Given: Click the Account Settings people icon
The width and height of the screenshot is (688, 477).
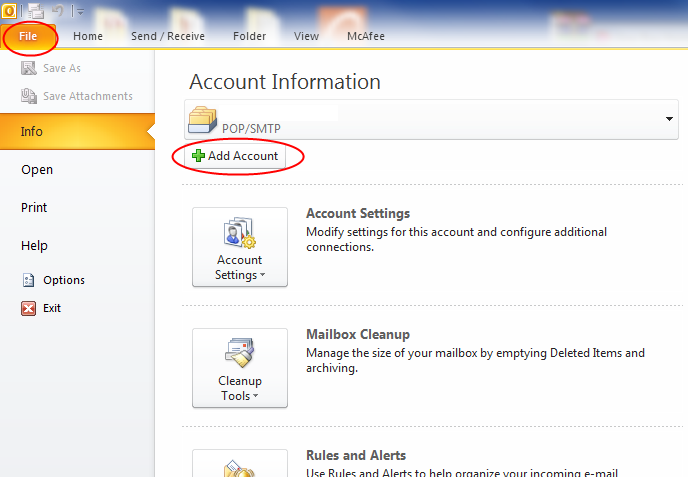Looking at the screenshot, I should click(240, 233).
